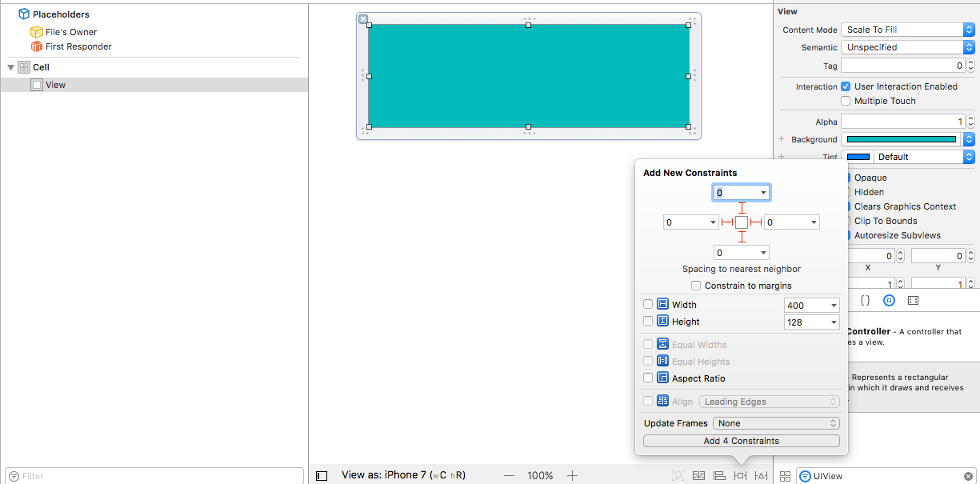Click the Add New Constraints toolbar icon
Screen dimensions: 980x484
pos(740,475)
